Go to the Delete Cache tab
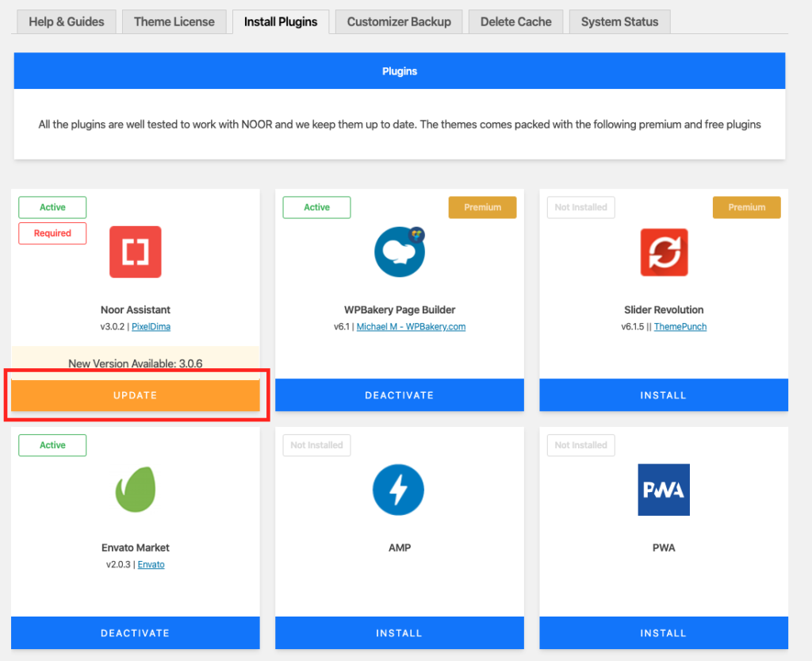The width and height of the screenshot is (812, 661). [515, 21]
